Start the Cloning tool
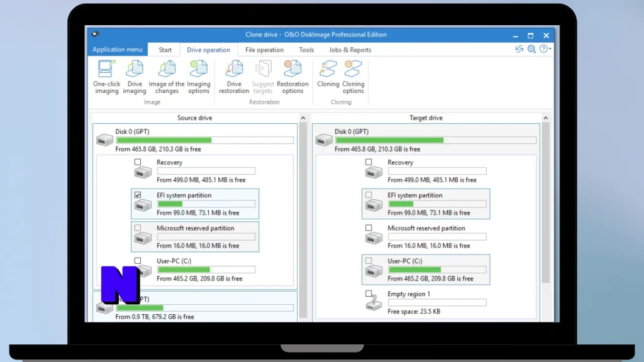 pyautogui.click(x=328, y=74)
